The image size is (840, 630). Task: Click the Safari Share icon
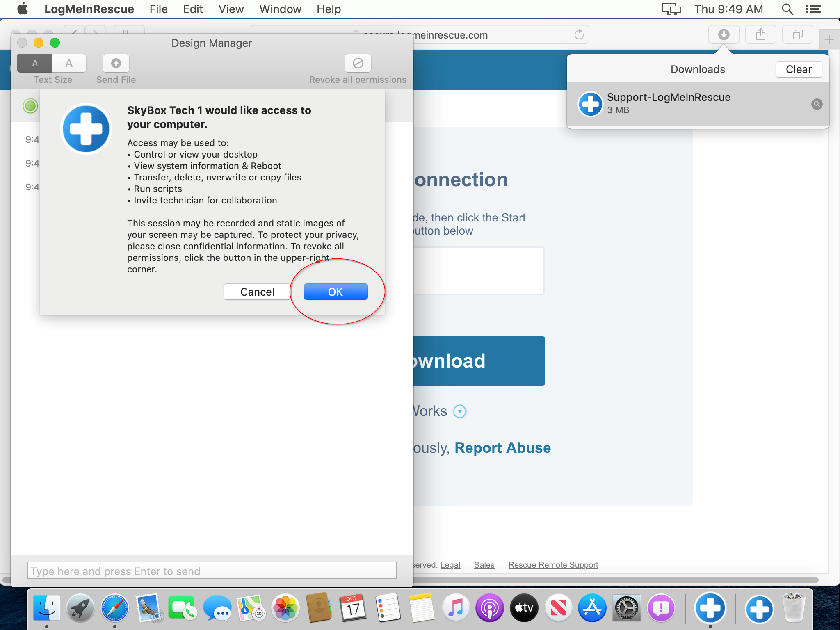(760, 34)
